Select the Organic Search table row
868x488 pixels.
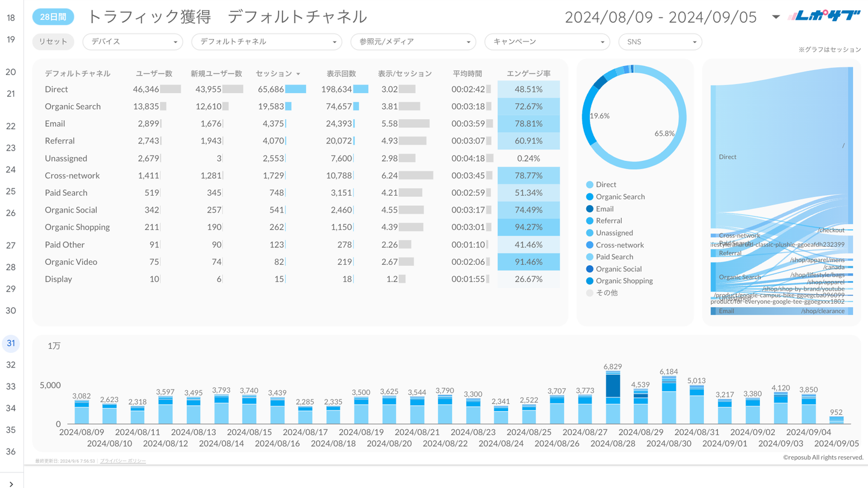coord(73,106)
